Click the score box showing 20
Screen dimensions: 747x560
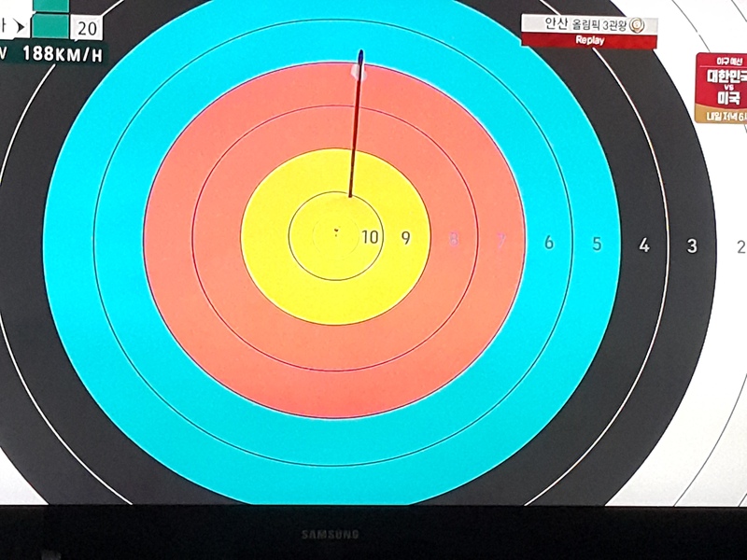pos(87,28)
